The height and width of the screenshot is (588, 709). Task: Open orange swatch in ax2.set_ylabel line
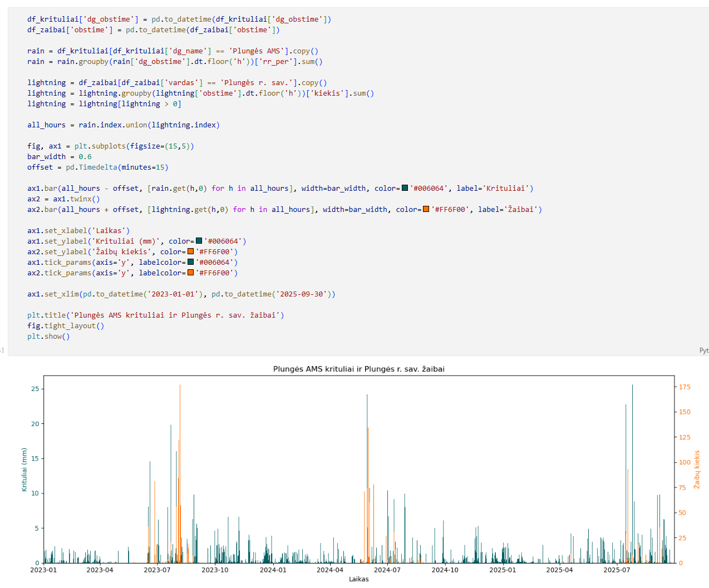(x=190, y=252)
